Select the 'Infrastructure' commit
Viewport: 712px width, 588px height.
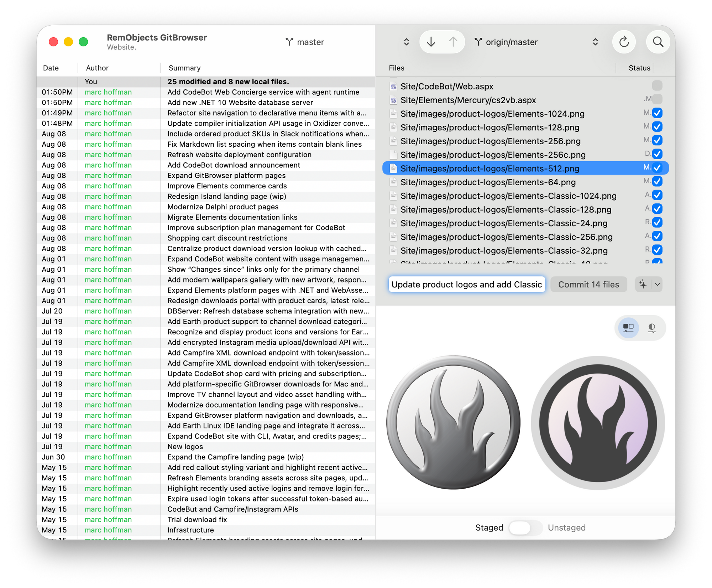click(206, 530)
